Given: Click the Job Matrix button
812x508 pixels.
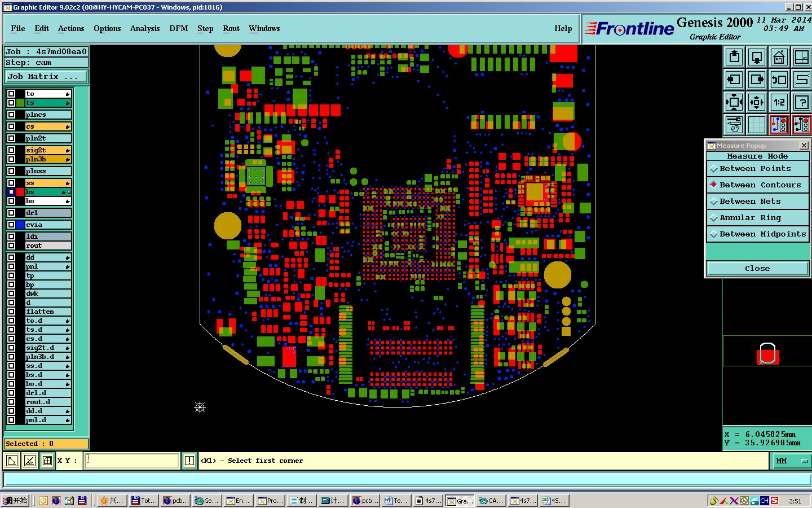Looking at the screenshot, I should [46, 77].
